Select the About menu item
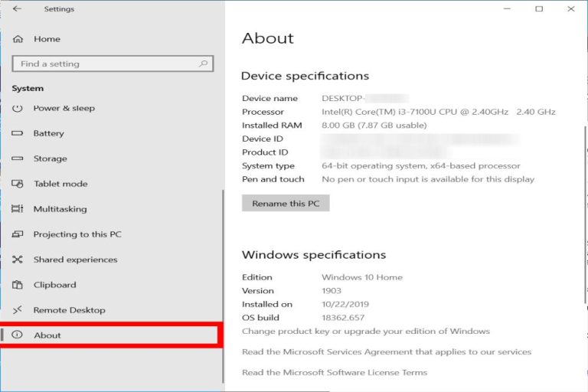This screenshot has width=588, height=392. click(47, 335)
